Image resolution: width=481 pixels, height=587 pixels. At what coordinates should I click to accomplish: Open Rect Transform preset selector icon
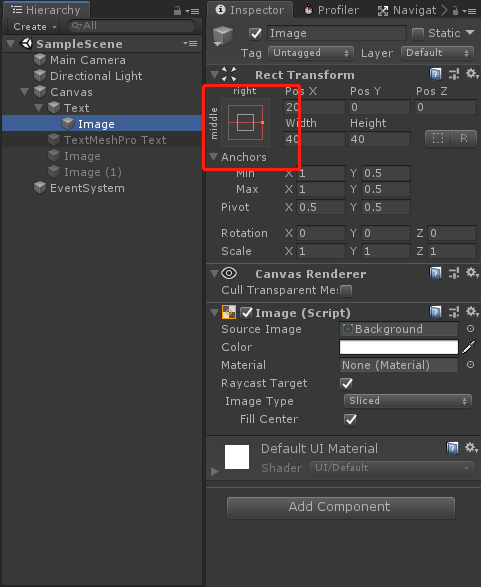(x=454, y=74)
